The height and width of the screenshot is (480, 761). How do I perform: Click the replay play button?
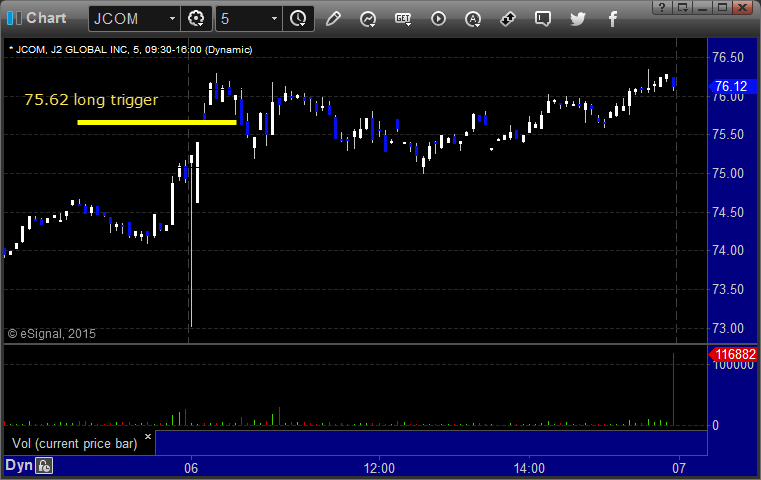click(x=438, y=19)
